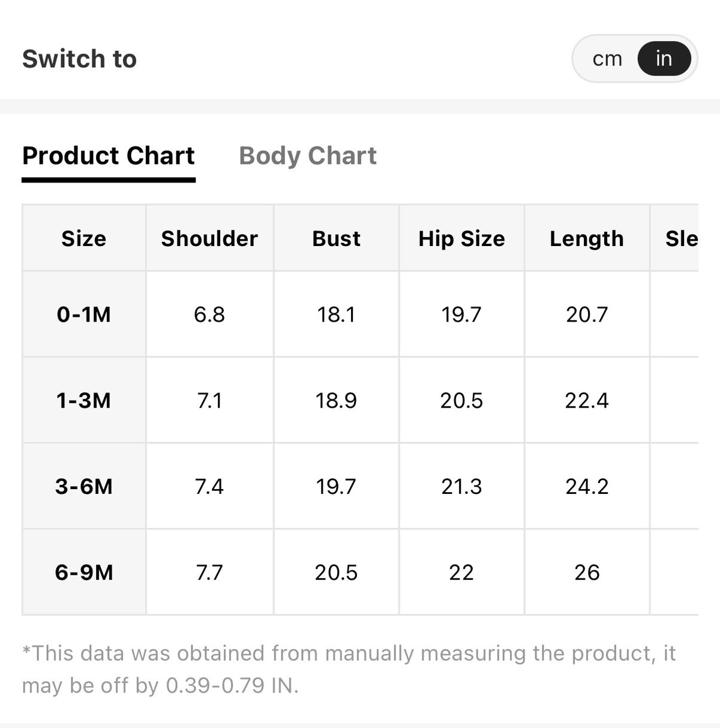Screen dimensions: 720x728
Task: Open the Product Chart tab
Action: [109, 156]
